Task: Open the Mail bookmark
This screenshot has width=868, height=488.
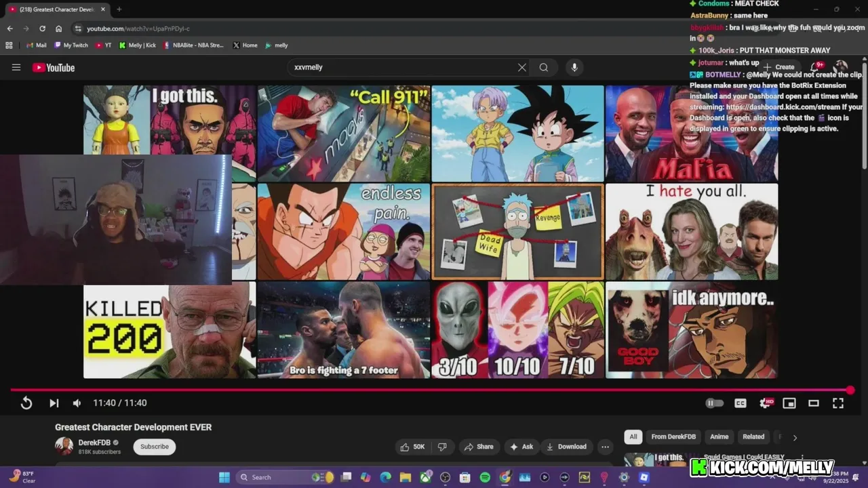Action: [x=37, y=45]
